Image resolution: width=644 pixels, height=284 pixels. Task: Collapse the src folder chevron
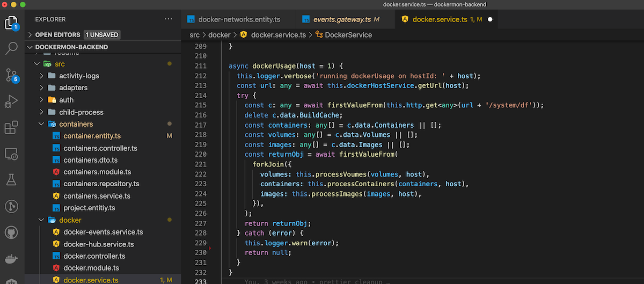tap(36, 64)
